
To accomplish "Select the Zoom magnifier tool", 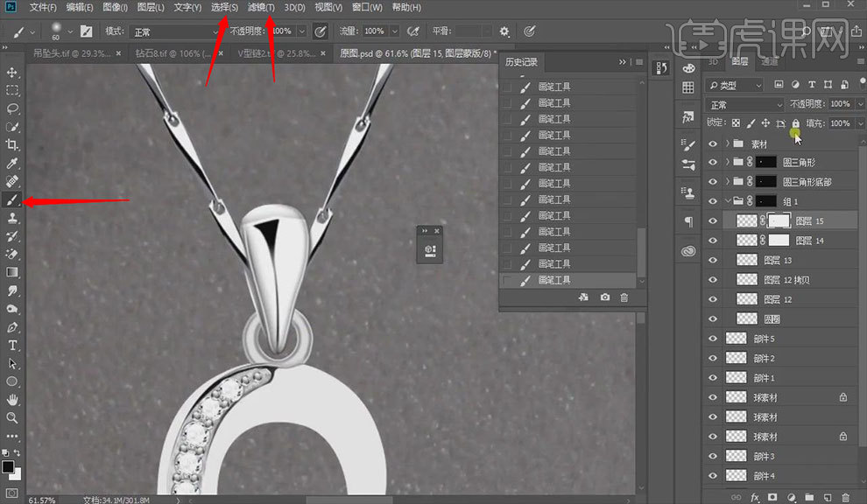I will (x=12, y=419).
